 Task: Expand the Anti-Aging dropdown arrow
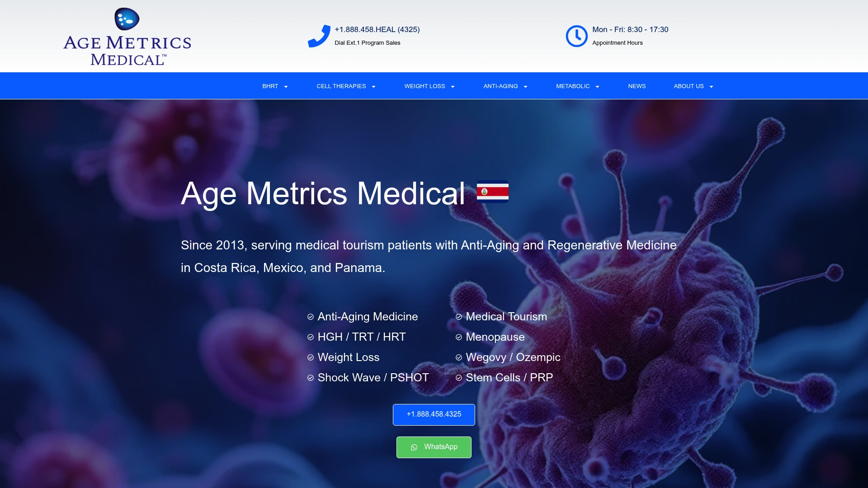(525, 87)
